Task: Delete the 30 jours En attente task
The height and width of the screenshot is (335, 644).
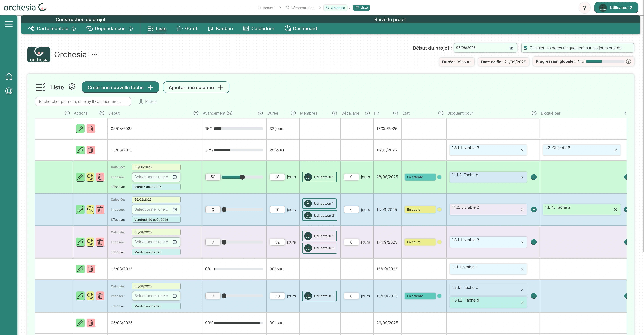Action: click(x=100, y=296)
